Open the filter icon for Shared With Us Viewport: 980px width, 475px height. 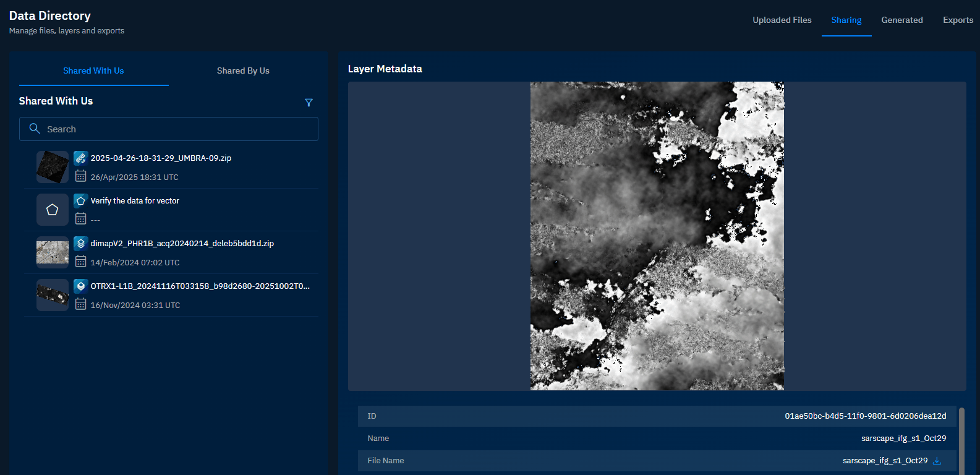click(x=309, y=103)
